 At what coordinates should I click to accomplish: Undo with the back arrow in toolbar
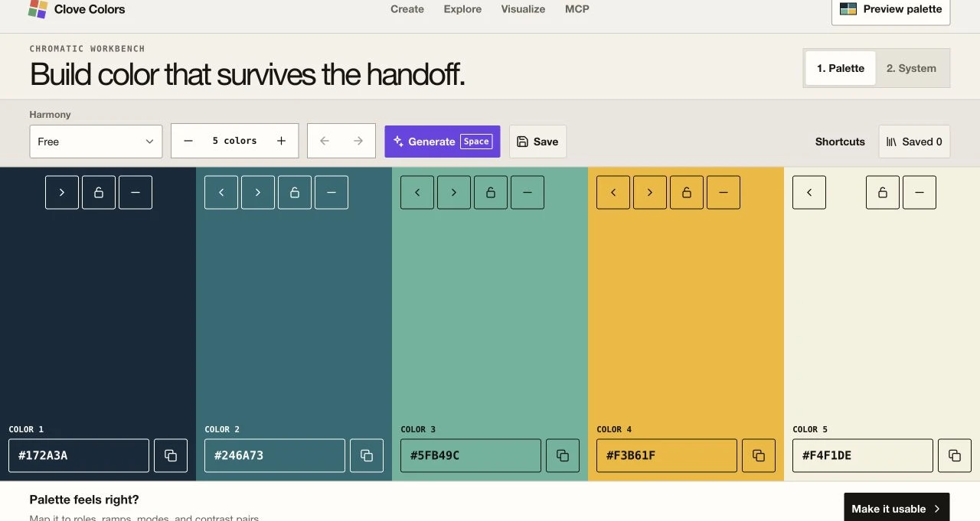click(x=325, y=141)
